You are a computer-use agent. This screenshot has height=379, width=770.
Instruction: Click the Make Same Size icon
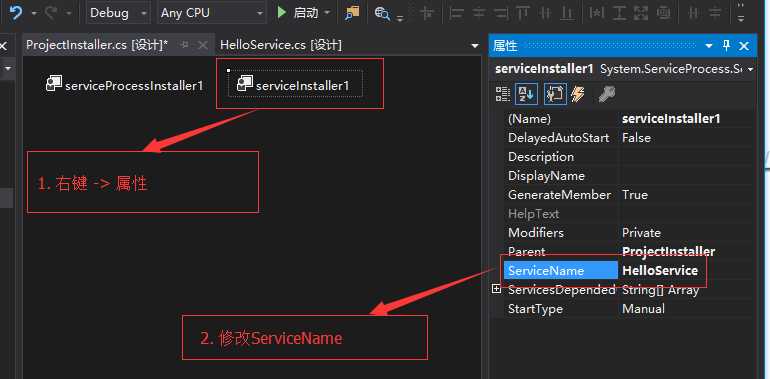(641, 13)
